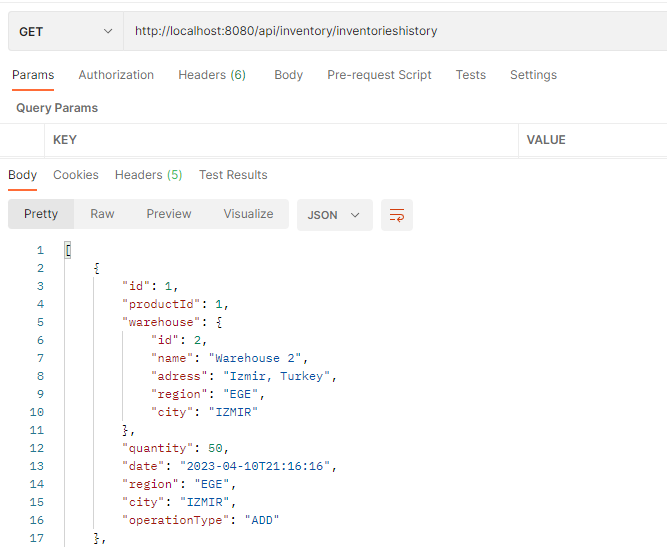Open the GET method dropdown
Image resolution: width=667 pixels, height=547 pixels.
(x=66, y=31)
